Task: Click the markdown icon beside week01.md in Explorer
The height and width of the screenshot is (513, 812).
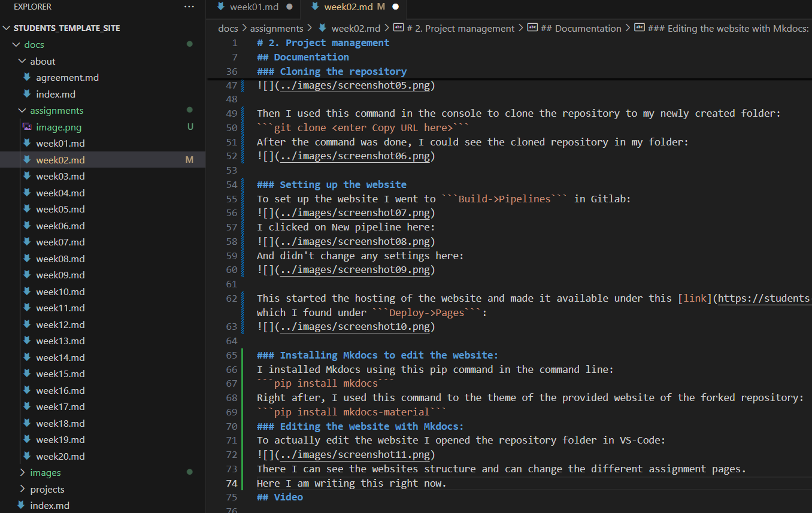Action: (x=27, y=144)
